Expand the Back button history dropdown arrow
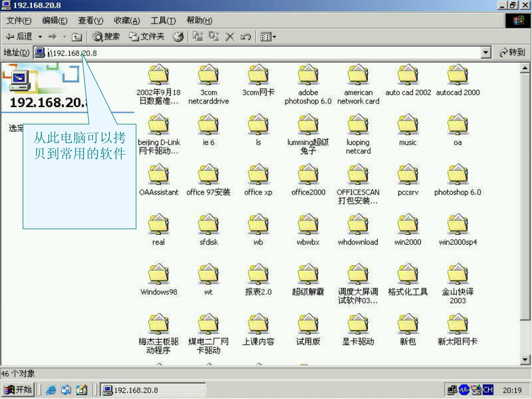 pos(40,37)
